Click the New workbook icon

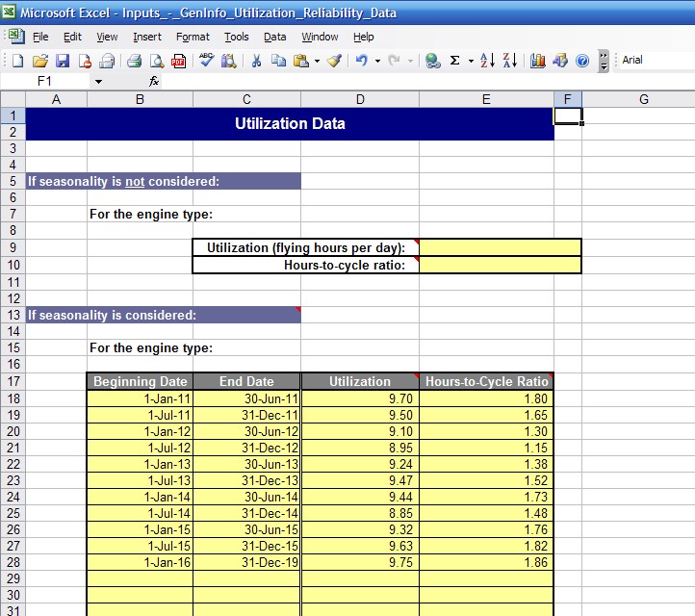17,61
